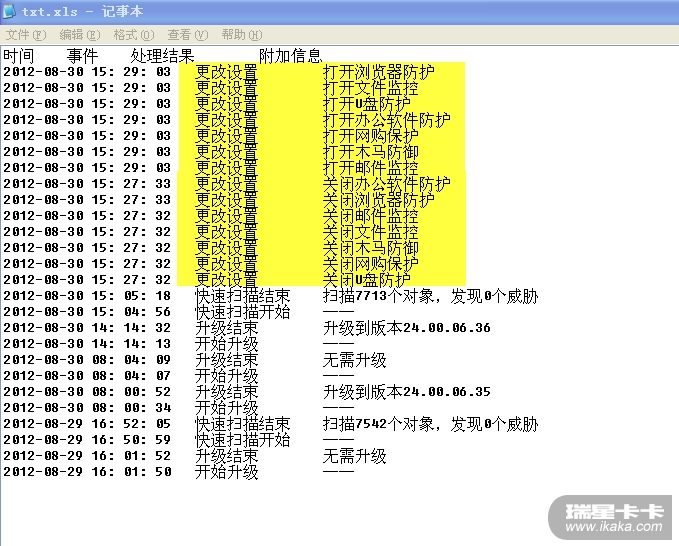The width and height of the screenshot is (679, 546).
Task: Click 扫描7542个对象，发现0个威胁 text
Action: (x=430, y=424)
